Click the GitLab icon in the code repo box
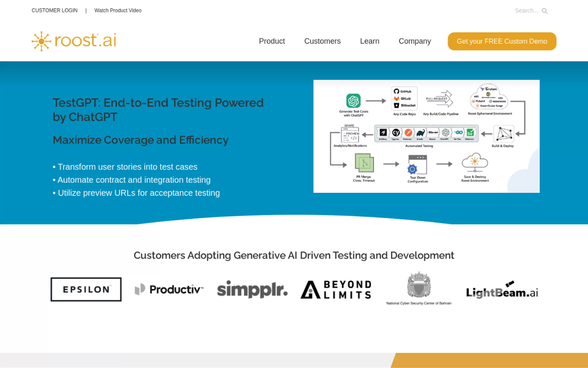Viewport: 588px width, 368px height. (x=397, y=98)
